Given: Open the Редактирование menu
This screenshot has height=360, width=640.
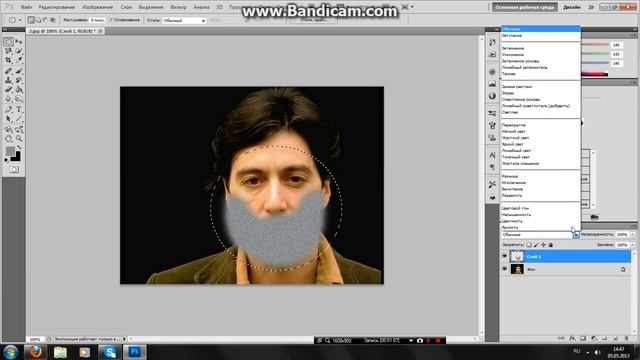Looking at the screenshot, I should pos(57,7).
